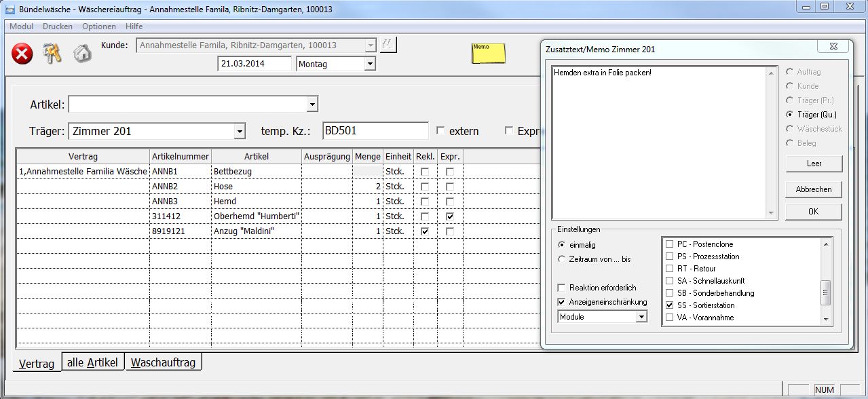The image size is (868, 399).
Task: Close the Zusatztext/Memo dialog with X
Action: (832, 46)
